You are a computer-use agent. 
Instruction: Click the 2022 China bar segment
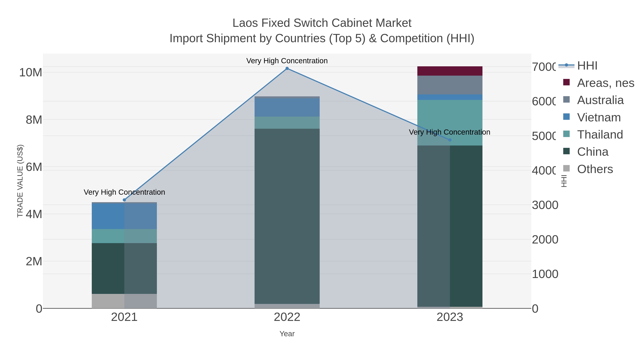point(287,216)
